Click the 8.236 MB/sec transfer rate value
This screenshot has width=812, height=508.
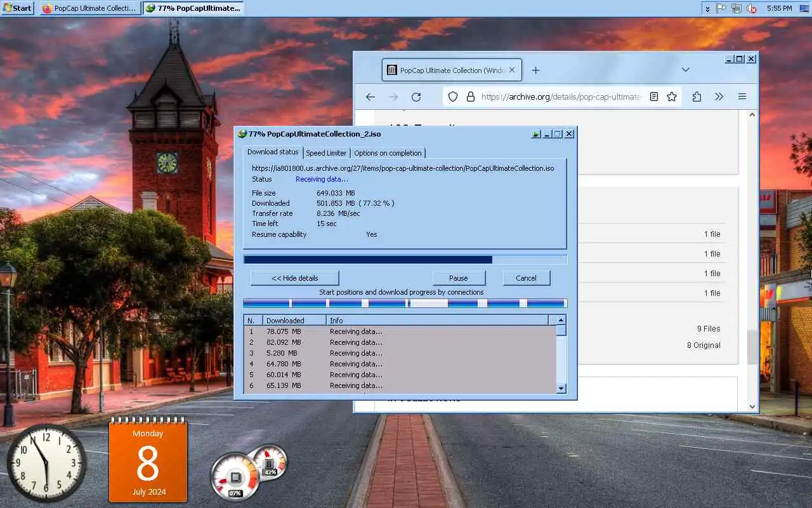point(338,213)
